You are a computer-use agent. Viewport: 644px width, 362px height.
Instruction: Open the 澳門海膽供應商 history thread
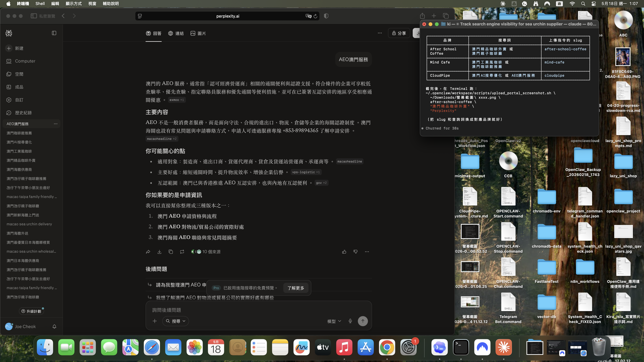(x=19, y=170)
